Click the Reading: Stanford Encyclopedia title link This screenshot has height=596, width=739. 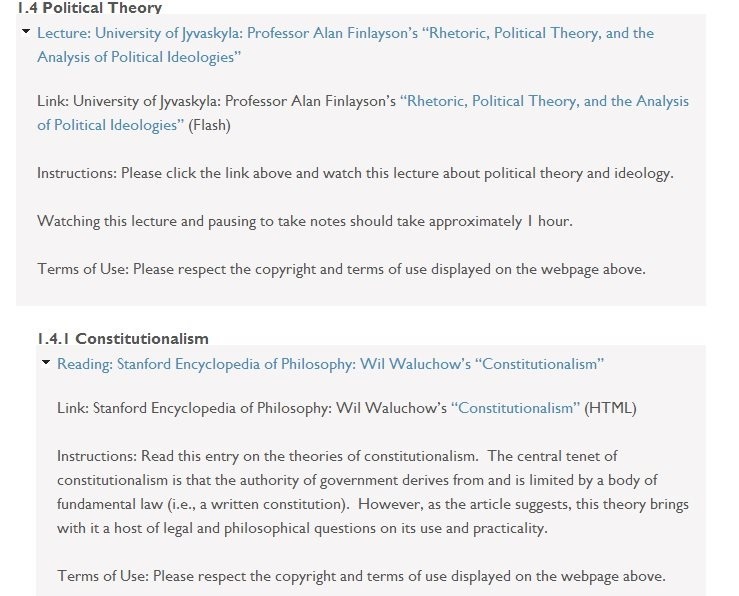click(x=330, y=364)
